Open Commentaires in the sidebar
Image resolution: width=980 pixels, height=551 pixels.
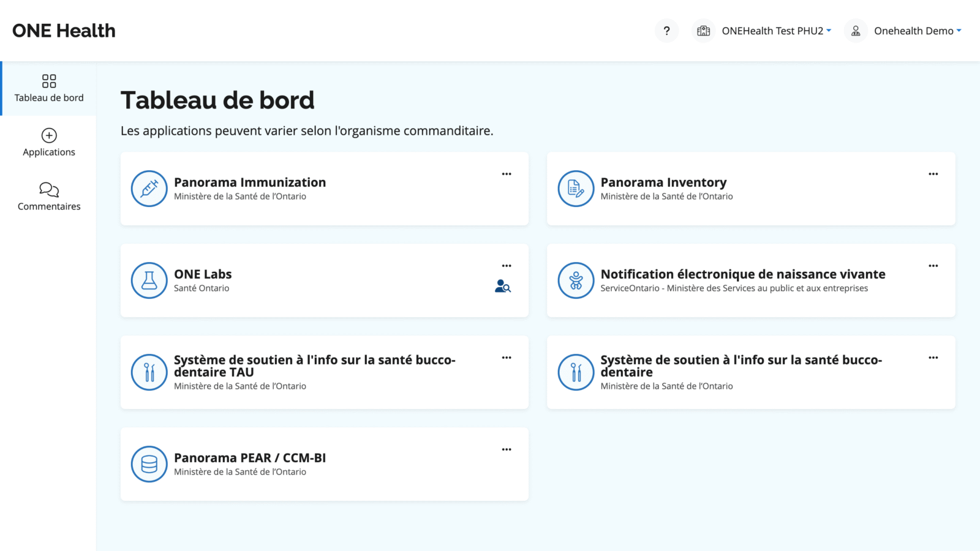pos(49,197)
